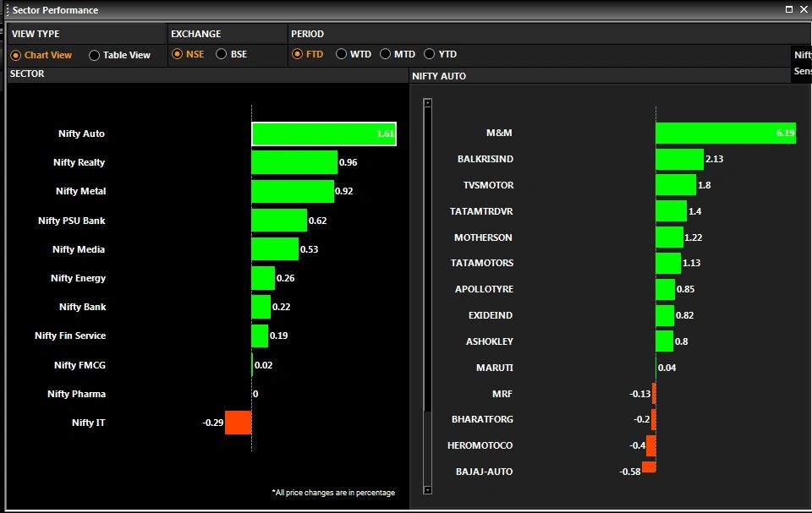Click the M&M stock bar
The height and width of the screenshot is (513, 812).
(x=725, y=133)
